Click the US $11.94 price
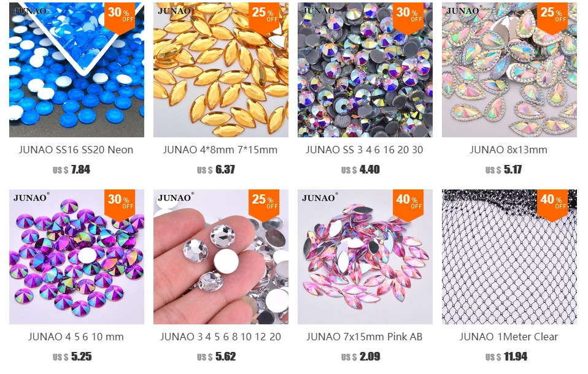The image size is (588, 374). tap(506, 356)
